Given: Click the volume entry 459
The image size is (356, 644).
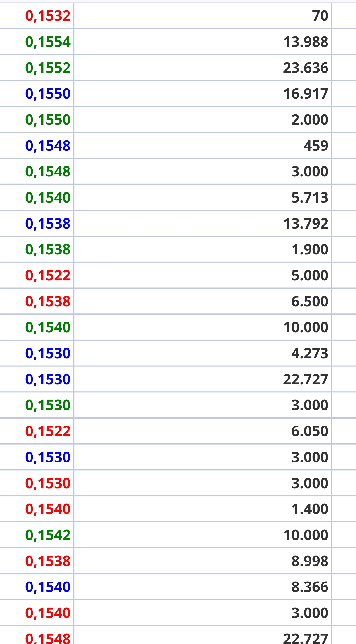Looking at the screenshot, I should [x=316, y=146].
